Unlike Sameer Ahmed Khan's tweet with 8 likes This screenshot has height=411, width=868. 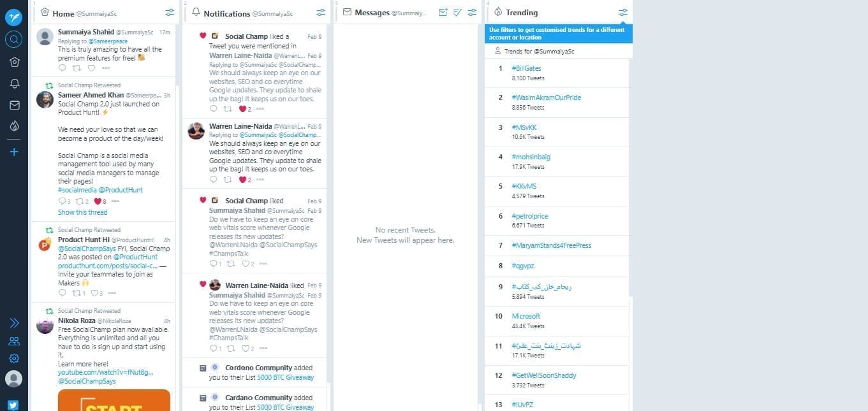click(x=98, y=201)
